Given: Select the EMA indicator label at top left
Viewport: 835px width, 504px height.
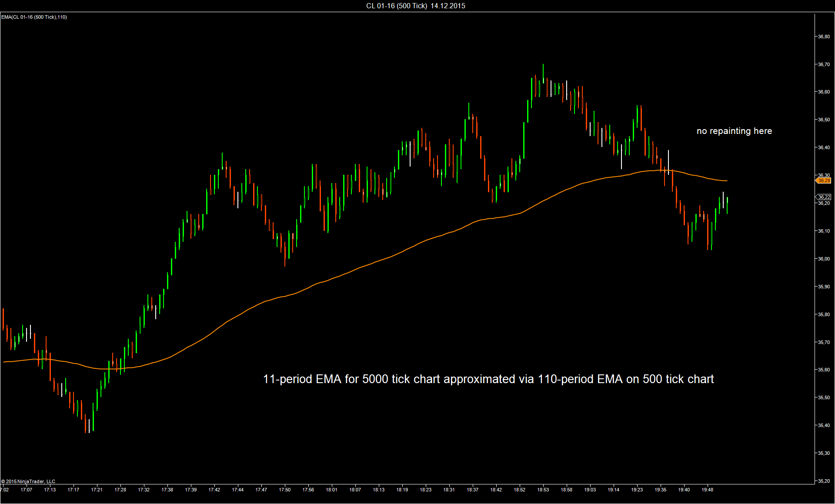Looking at the screenshot, I should (x=34, y=17).
